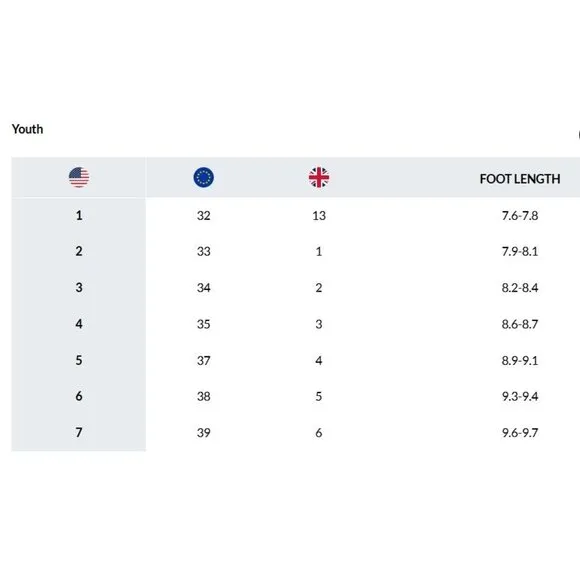The image size is (580, 580).
Task: Click foot length 9.6-9.7 value
Action: click(520, 433)
